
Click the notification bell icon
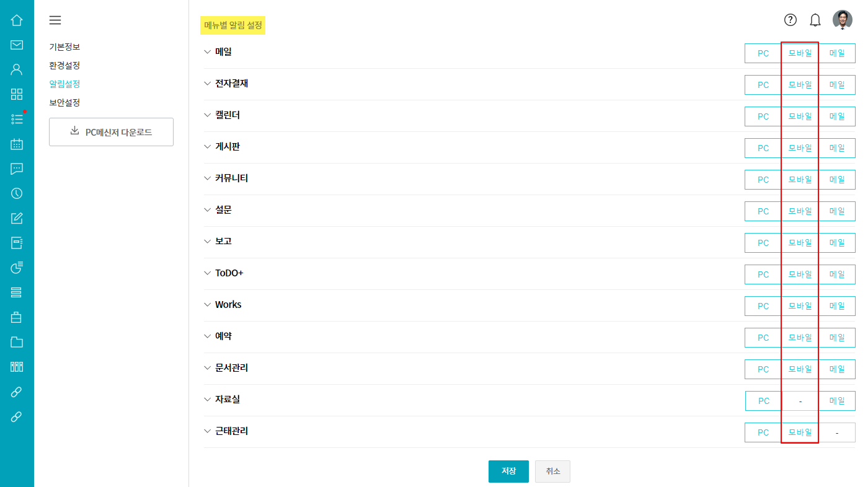815,20
